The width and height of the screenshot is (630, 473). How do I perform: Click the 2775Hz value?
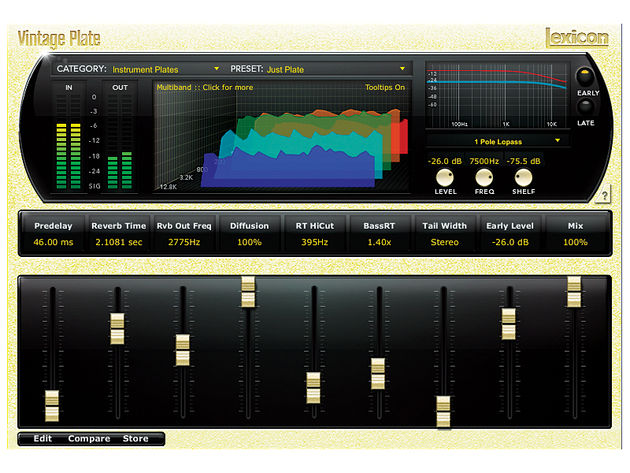(x=184, y=242)
